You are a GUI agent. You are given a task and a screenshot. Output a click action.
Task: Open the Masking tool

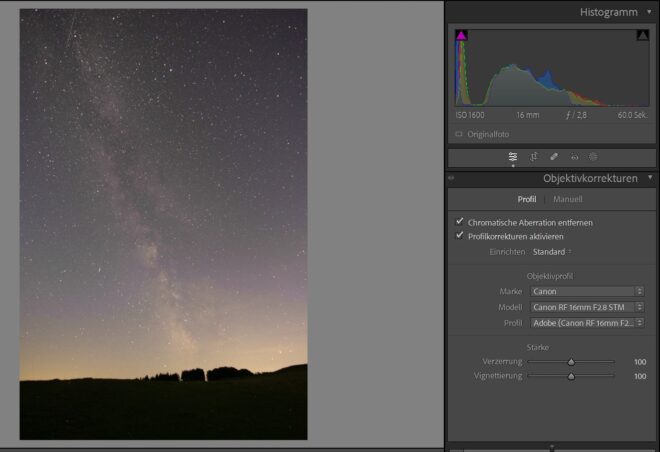(x=593, y=157)
